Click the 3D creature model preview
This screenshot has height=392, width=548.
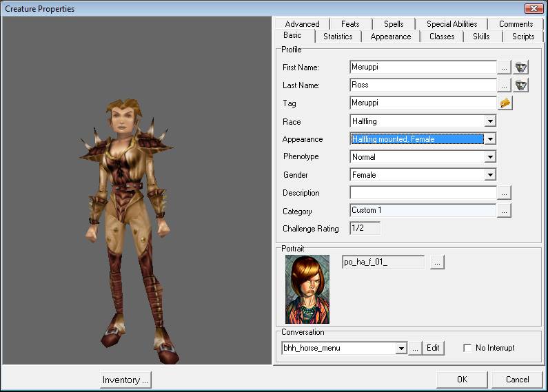[x=136, y=190]
